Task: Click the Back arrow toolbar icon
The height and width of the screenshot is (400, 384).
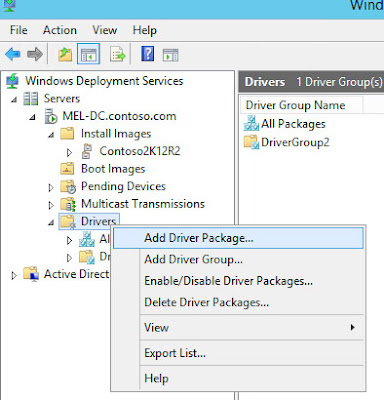Action: pos(13,54)
